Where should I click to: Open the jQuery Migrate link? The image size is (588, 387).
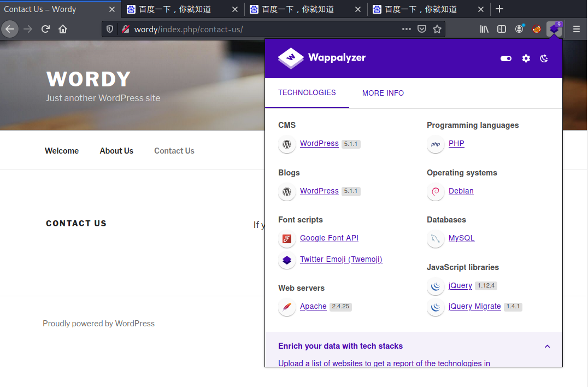474,306
